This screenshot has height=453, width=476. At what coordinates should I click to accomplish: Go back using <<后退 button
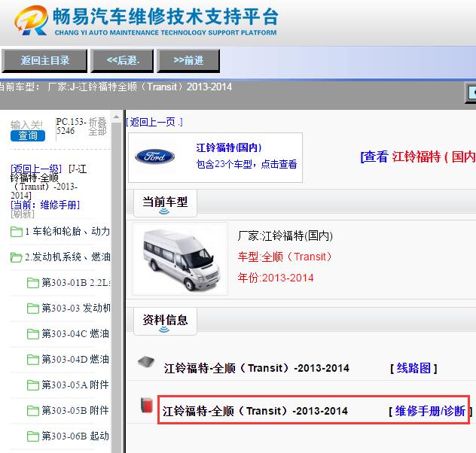point(122,61)
